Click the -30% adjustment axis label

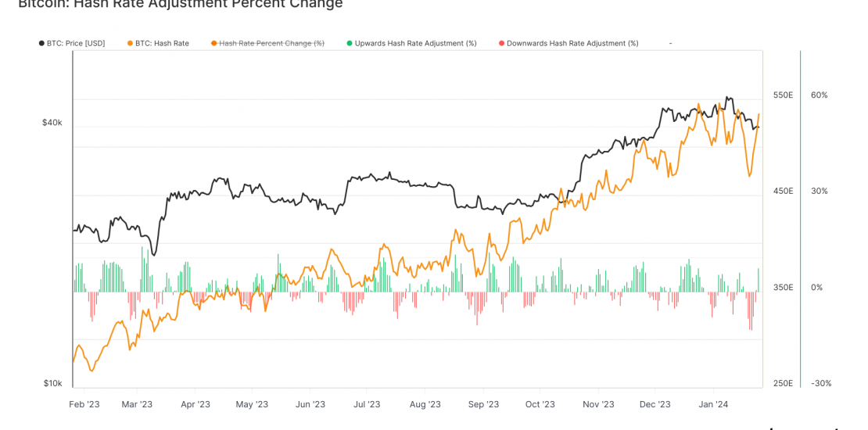pyautogui.click(x=821, y=383)
